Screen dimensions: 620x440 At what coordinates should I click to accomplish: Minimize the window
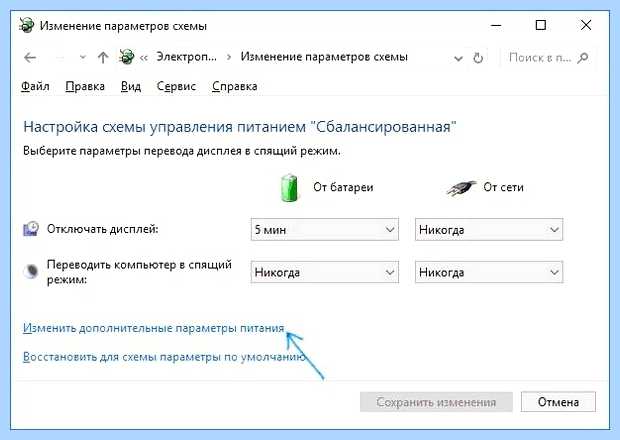point(496,26)
